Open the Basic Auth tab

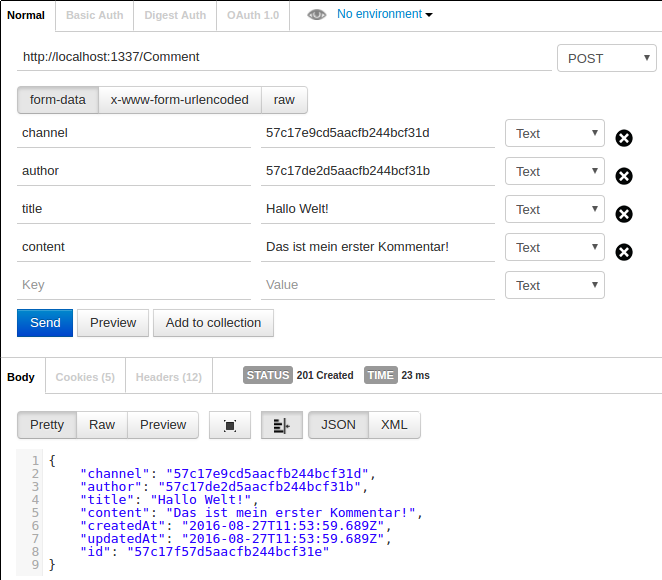(94, 15)
